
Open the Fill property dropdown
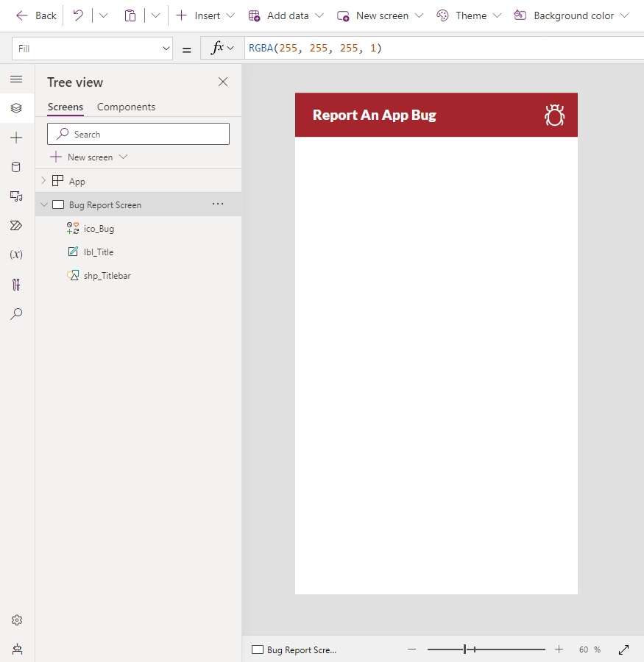92,49
